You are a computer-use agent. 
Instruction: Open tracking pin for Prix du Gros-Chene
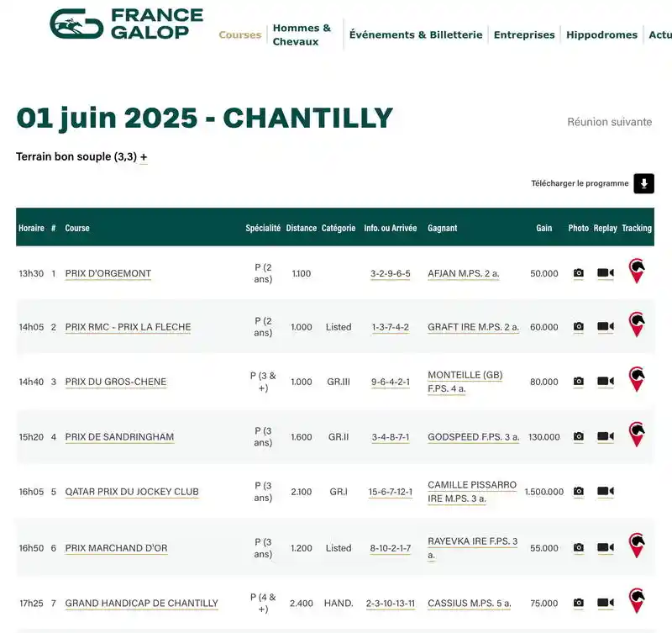[x=637, y=379]
